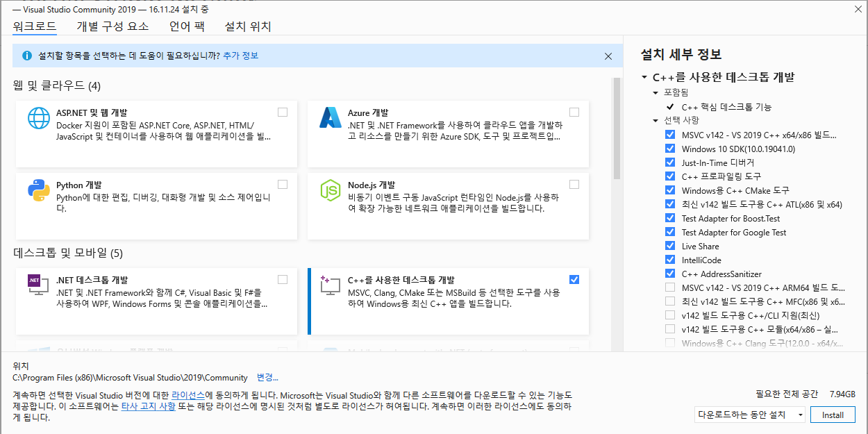Click 데스크톱 및 모바일 (5) heading
Viewport: 868px width, 434px height.
68,253
